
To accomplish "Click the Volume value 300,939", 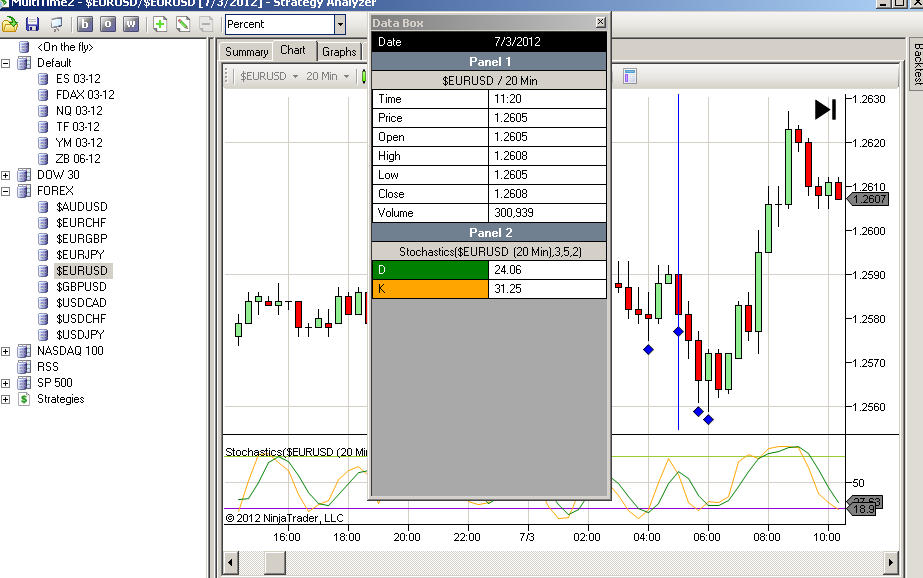I will click(514, 213).
